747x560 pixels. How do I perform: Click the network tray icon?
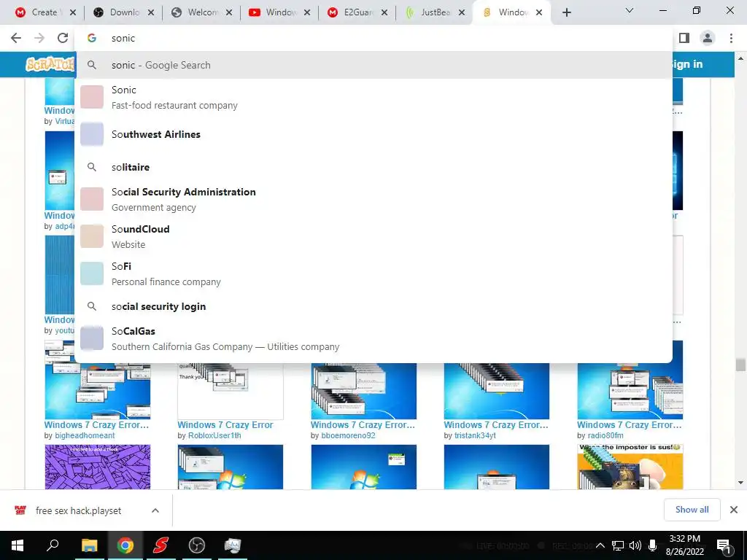click(618, 545)
